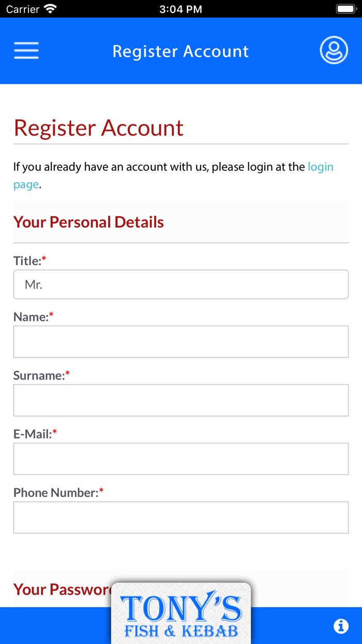Tap the battery indicator icon

345,9
